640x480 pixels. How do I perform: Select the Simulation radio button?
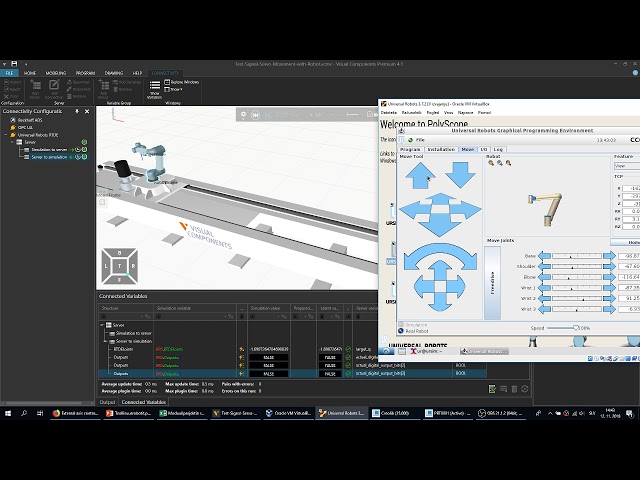(402, 324)
